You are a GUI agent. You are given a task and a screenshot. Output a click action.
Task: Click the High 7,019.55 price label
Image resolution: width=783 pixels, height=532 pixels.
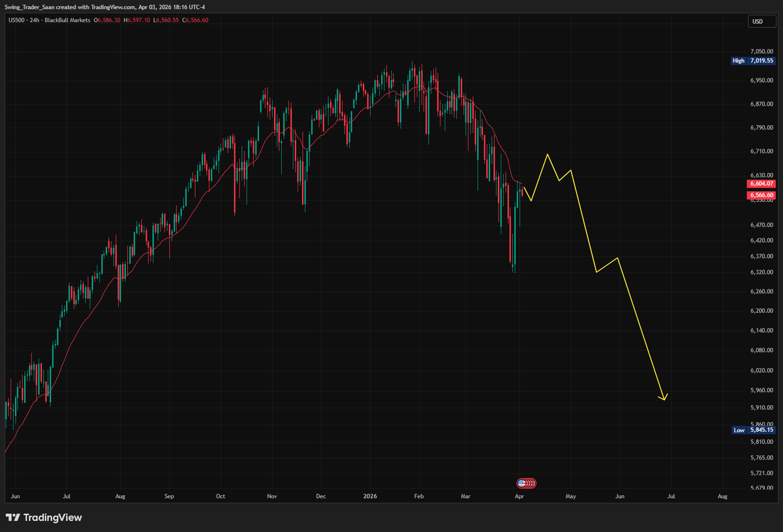coord(753,61)
